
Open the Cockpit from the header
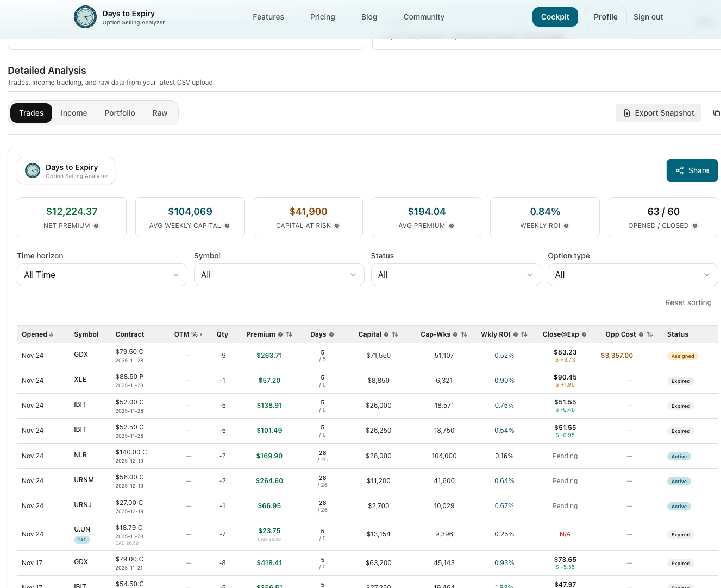555,17
